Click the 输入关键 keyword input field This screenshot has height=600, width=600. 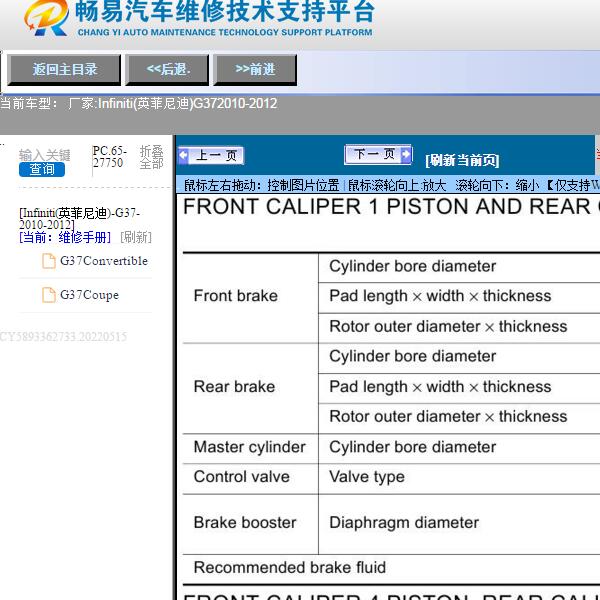point(45,155)
